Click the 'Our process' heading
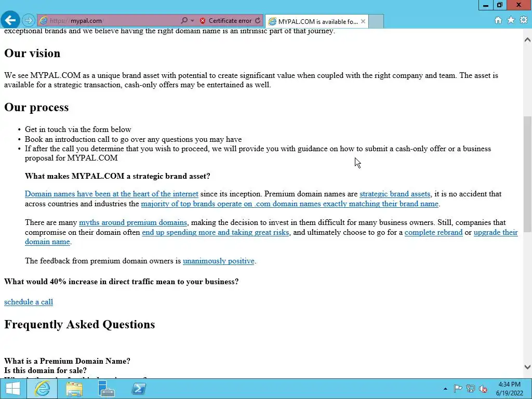This screenshot has width=532, height=399. [36, 107]
